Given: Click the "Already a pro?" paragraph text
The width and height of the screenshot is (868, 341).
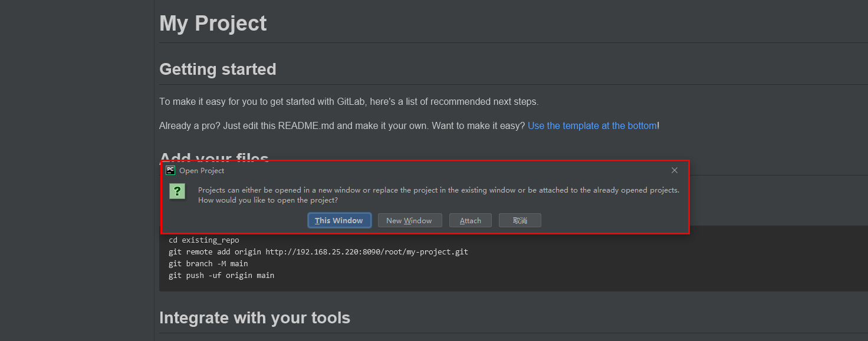Looking at the screenshot, I should tap(342, 125).
